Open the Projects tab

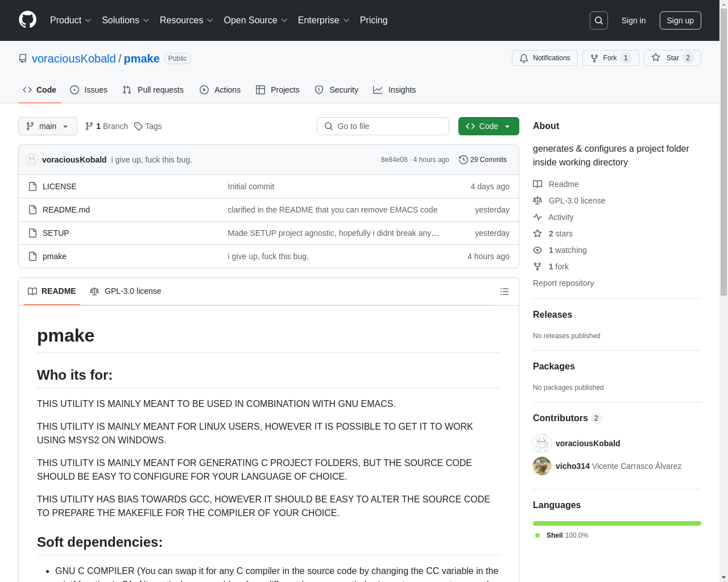pos(278,90)
